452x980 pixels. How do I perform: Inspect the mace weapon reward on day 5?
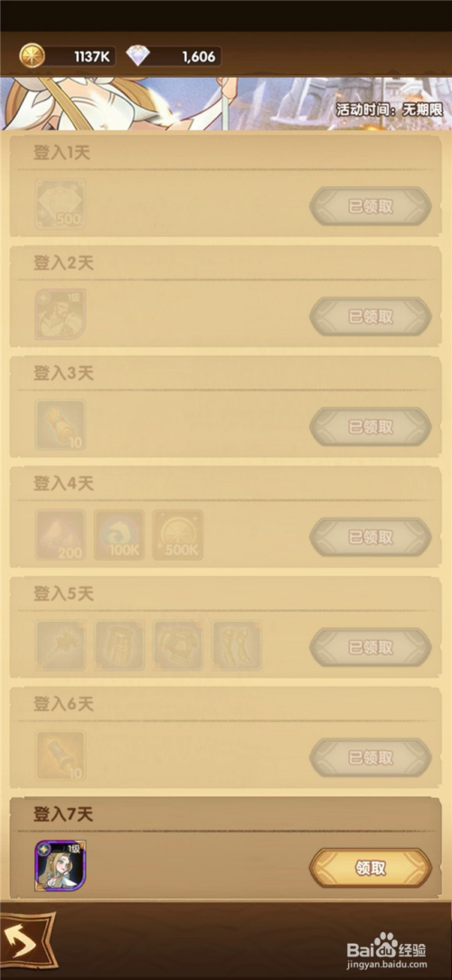[60, 645]
